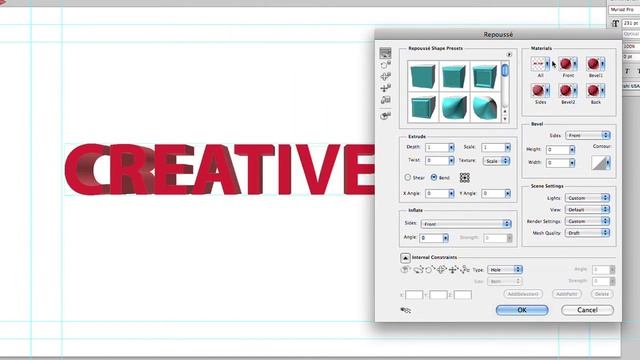Collapse the Internal Constraints section
Image resolution: width=640 pixels, height=360 pixels.
click(405, 258)
